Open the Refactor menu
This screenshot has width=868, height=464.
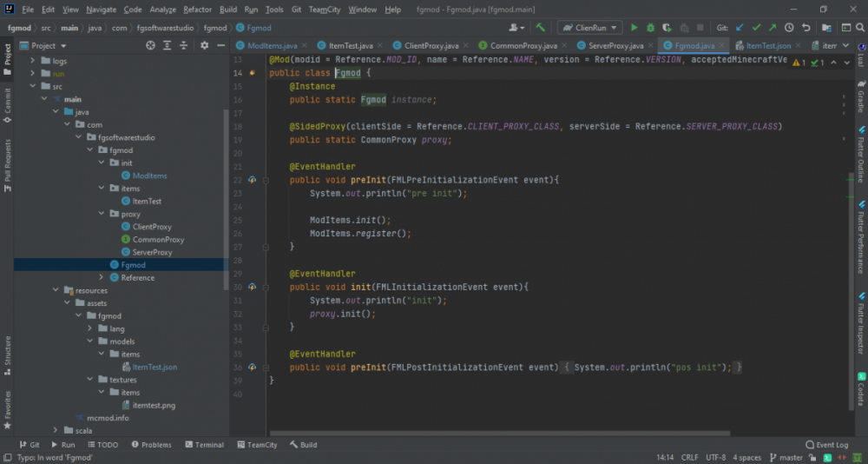[198, 10]
